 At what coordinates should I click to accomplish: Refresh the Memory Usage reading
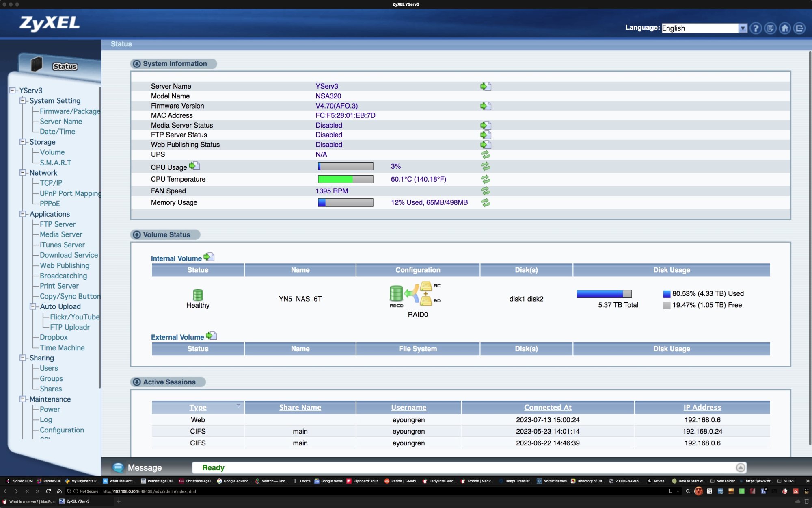click(486, 202)
